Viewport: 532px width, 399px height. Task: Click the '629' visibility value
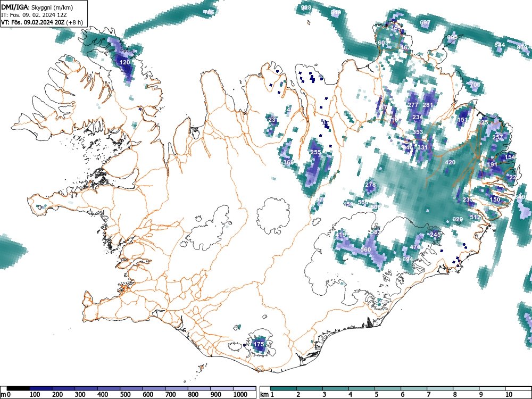click(458, 219)
